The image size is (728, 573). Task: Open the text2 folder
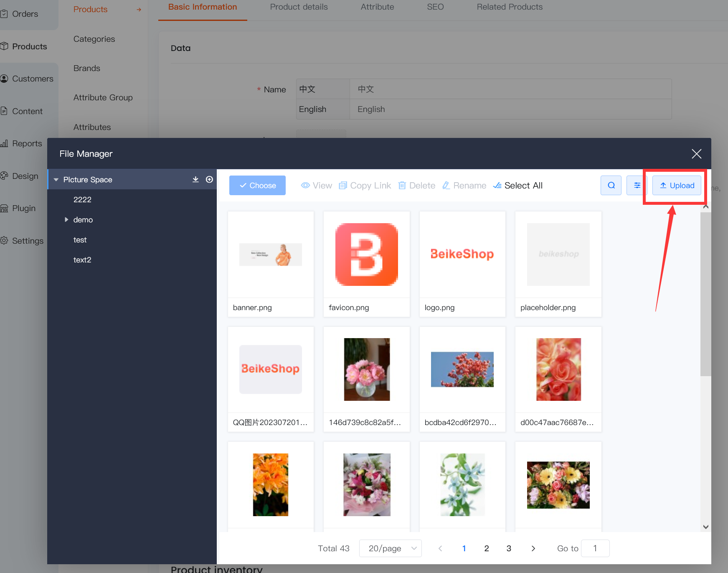[x=82, y=260]
